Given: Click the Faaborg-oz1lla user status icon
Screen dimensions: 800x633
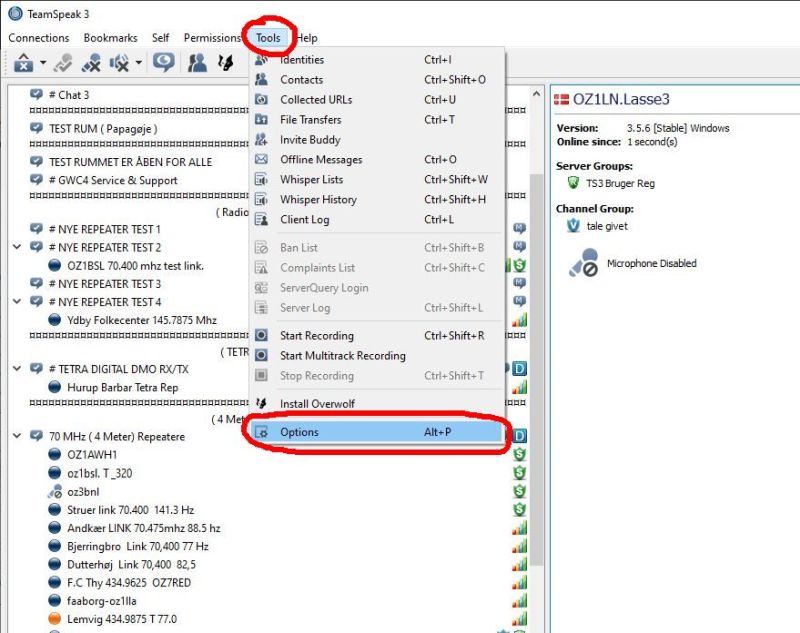Looking at the screenshot, I should point(55,601).
